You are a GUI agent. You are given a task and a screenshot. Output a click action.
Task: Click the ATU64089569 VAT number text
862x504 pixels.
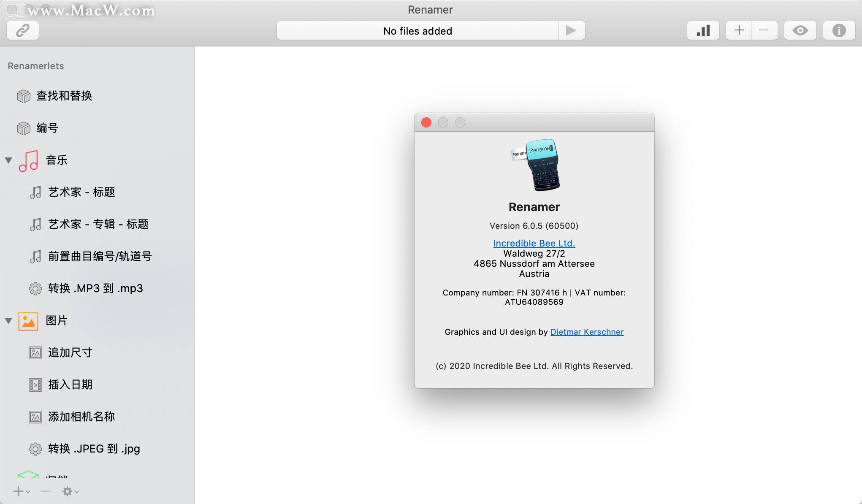[x=534, y=302]
